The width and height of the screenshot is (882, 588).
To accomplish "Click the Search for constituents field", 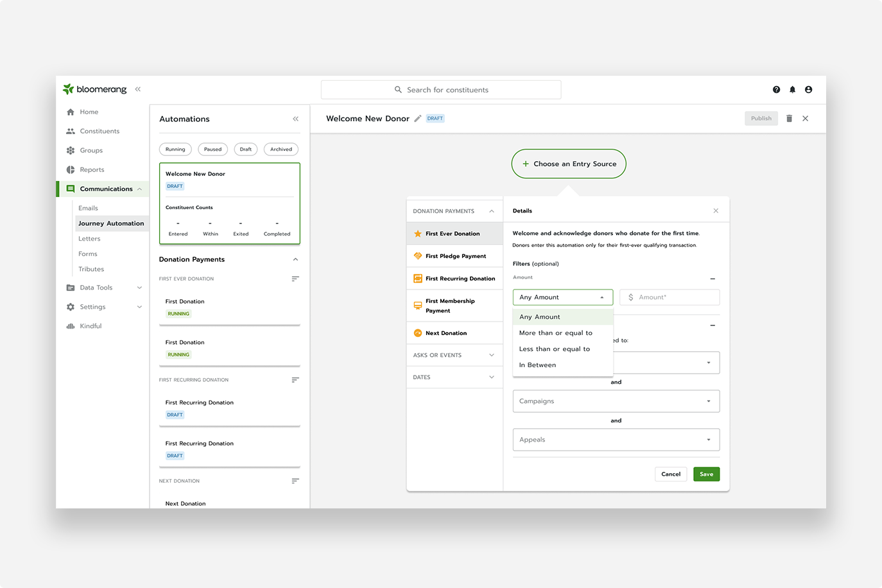I will coord(441,90).
